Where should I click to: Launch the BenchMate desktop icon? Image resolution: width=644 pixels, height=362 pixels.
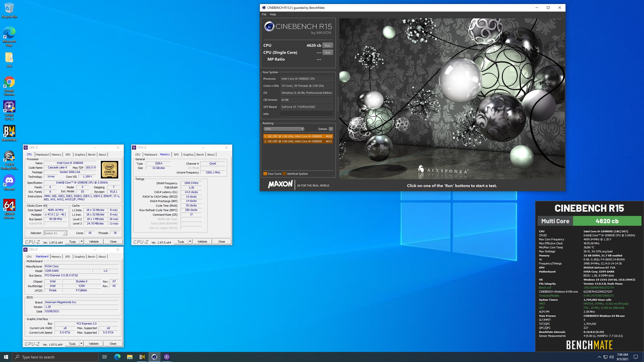point(9,133)
